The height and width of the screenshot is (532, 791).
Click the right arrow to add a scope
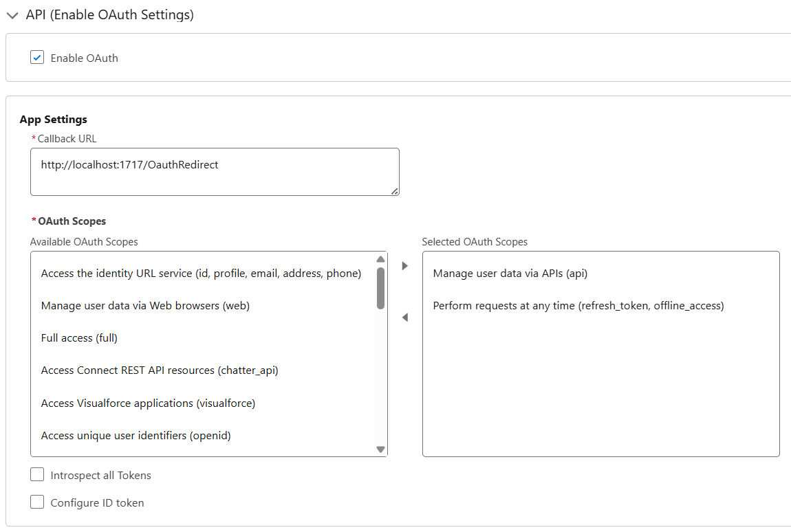pos(404,265)
